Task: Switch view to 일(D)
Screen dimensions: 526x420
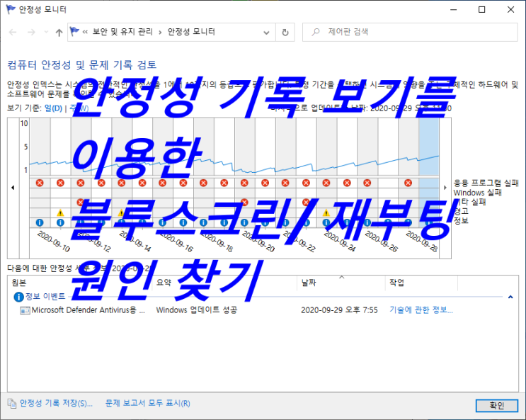Action: [53, 108]
